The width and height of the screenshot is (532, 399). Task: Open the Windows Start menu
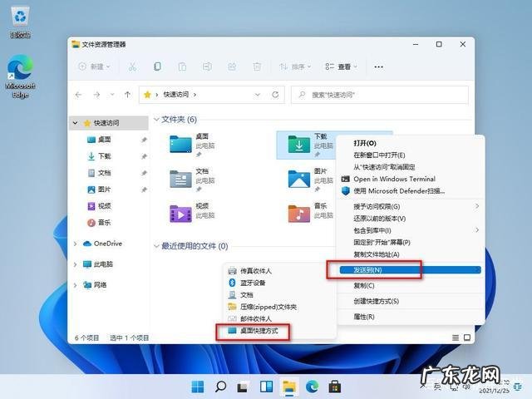[198, 387]
